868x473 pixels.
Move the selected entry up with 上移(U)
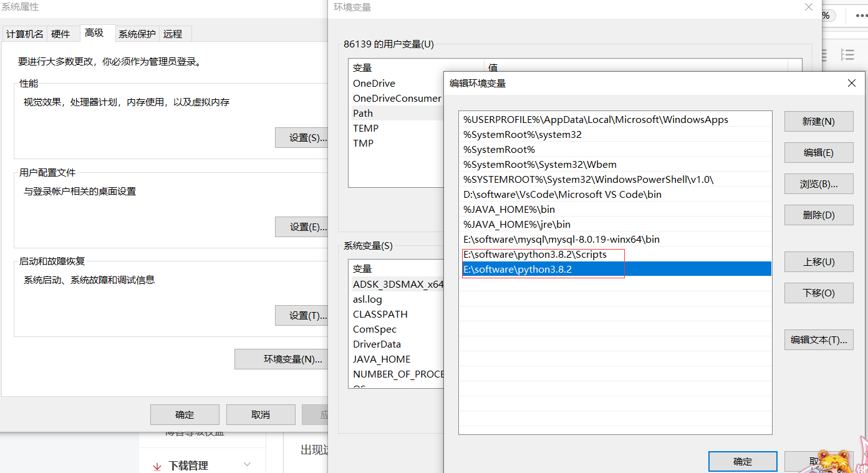coord(818,261)
